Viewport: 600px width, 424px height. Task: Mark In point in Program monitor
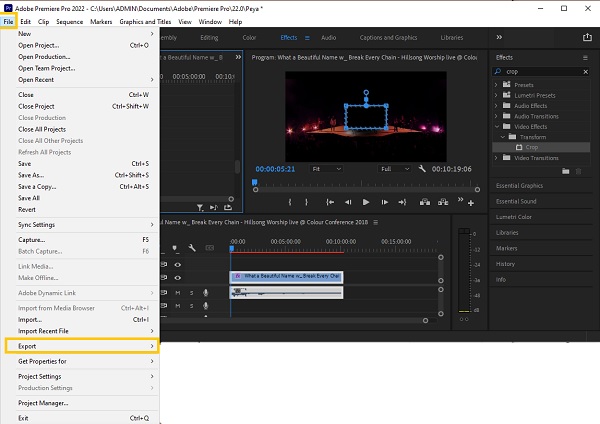coord(290,202)
